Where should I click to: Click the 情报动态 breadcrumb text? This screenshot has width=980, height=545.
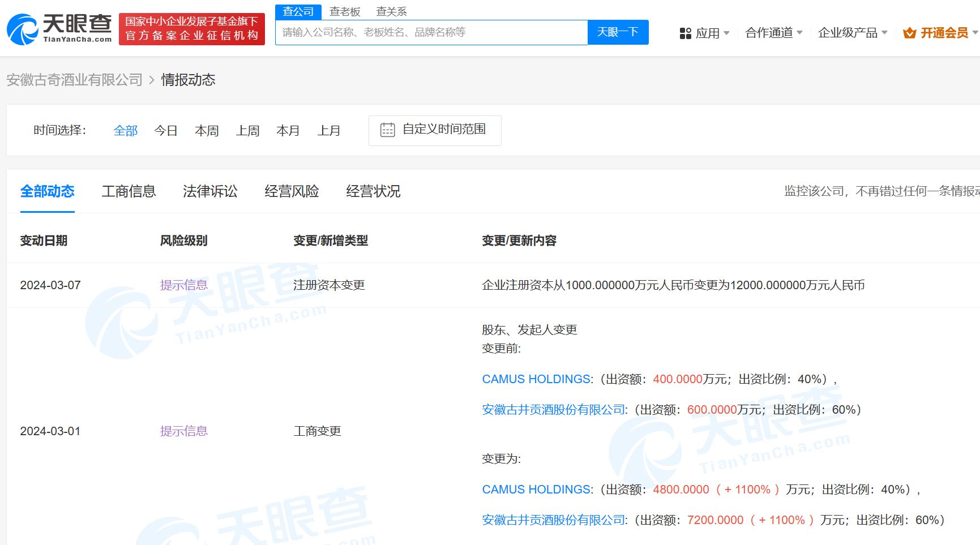pos(189,80)
